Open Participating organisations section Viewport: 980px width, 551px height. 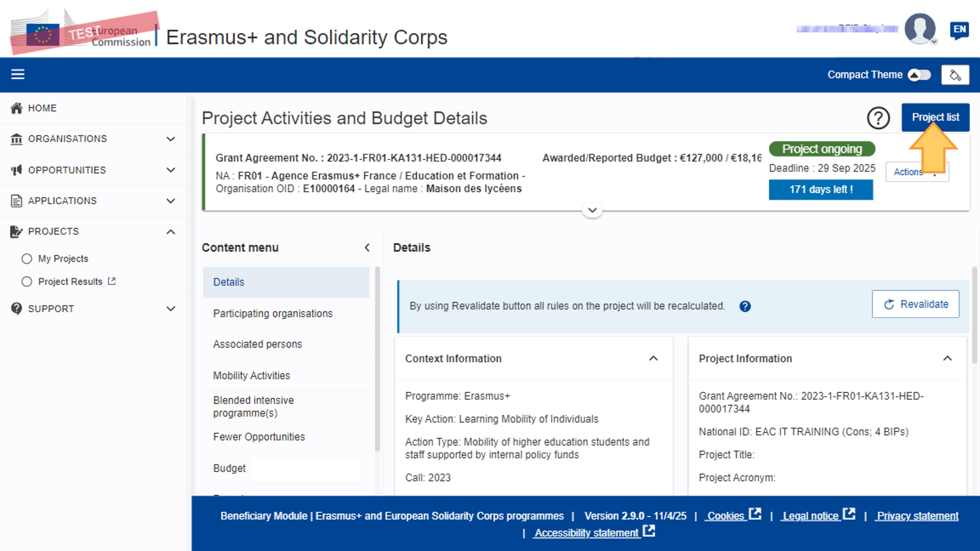(286, 313)
